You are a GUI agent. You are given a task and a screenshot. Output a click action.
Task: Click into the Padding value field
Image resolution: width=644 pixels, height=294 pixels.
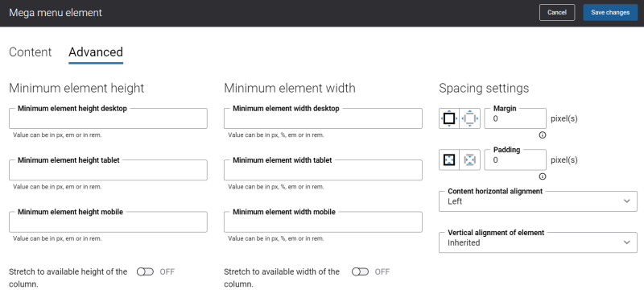point(515,159)
